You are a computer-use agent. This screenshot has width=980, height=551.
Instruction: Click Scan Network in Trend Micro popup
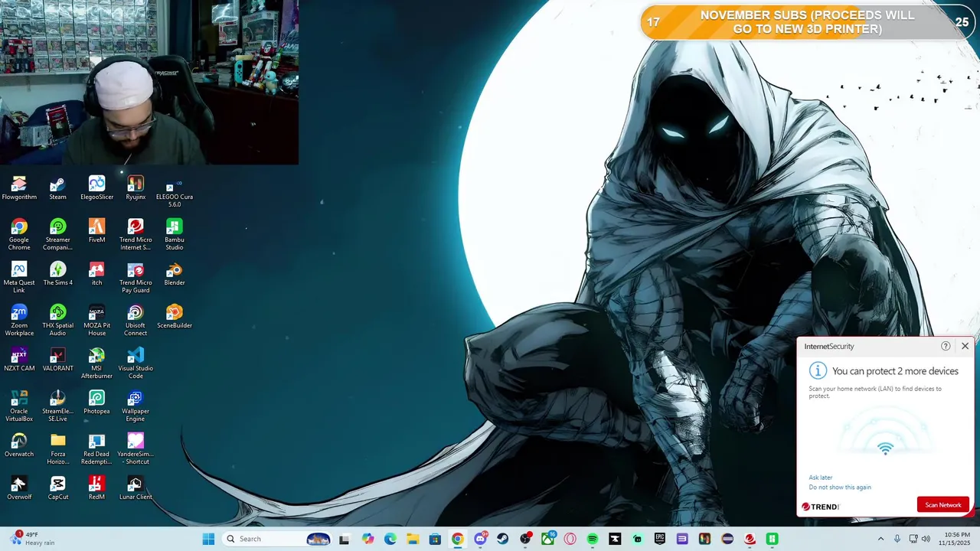(943, 505)
